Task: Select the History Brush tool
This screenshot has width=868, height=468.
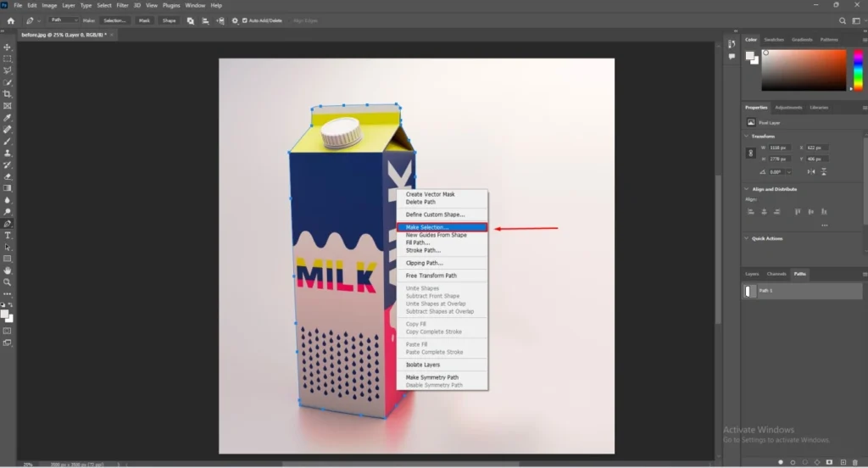Action: pos(7,165)
